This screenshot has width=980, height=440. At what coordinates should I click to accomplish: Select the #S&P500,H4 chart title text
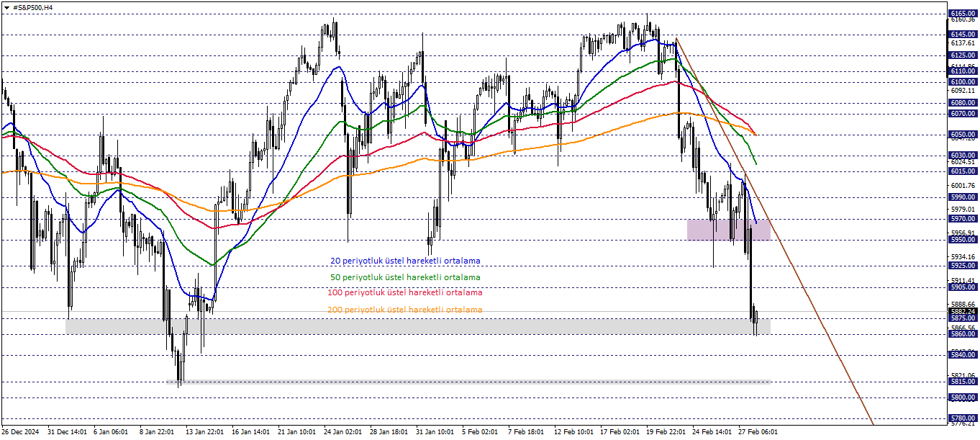pyautogui.click(x=32, y=7)
